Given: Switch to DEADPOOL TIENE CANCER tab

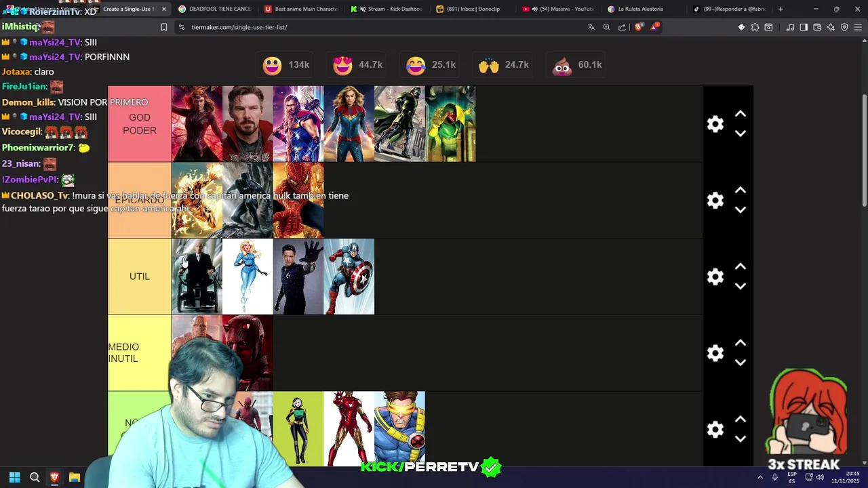Looking at the screenshot, I should 214,9.
